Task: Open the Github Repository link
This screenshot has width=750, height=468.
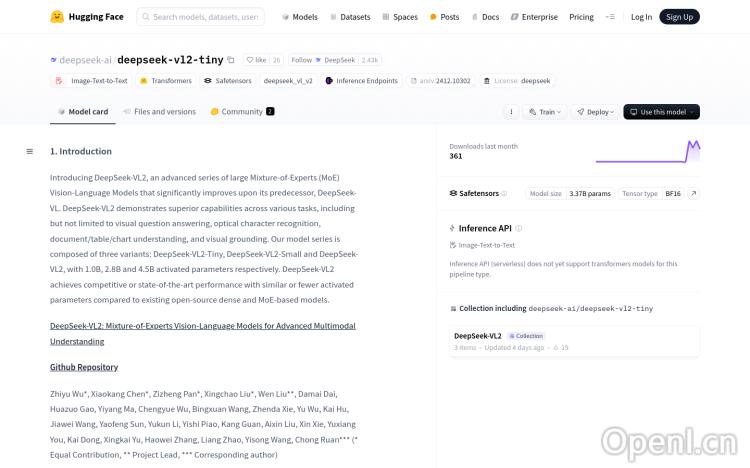Action: pyautogui.click(x=84, y=367)
